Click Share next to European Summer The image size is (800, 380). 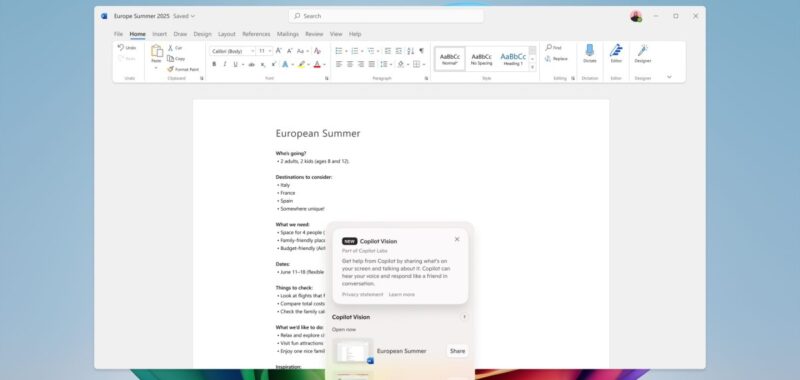(x=458, y=351)
